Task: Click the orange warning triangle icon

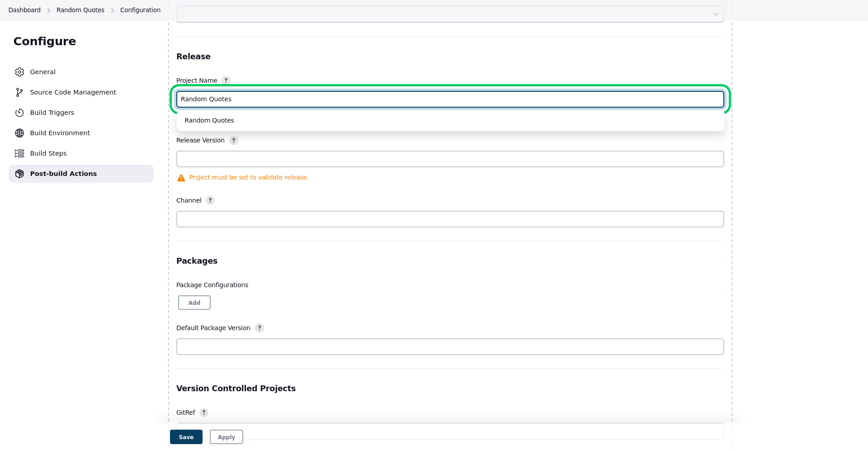Action: click(181, 178)
